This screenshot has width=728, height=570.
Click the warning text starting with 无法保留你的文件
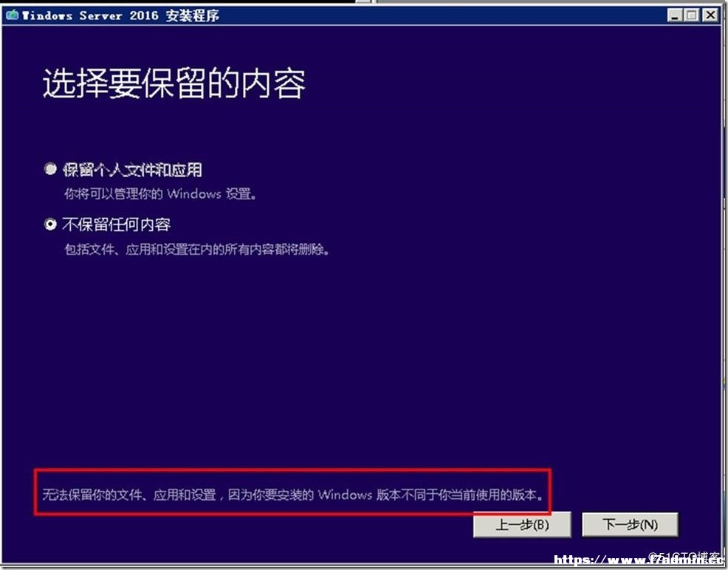coord(293,495)
